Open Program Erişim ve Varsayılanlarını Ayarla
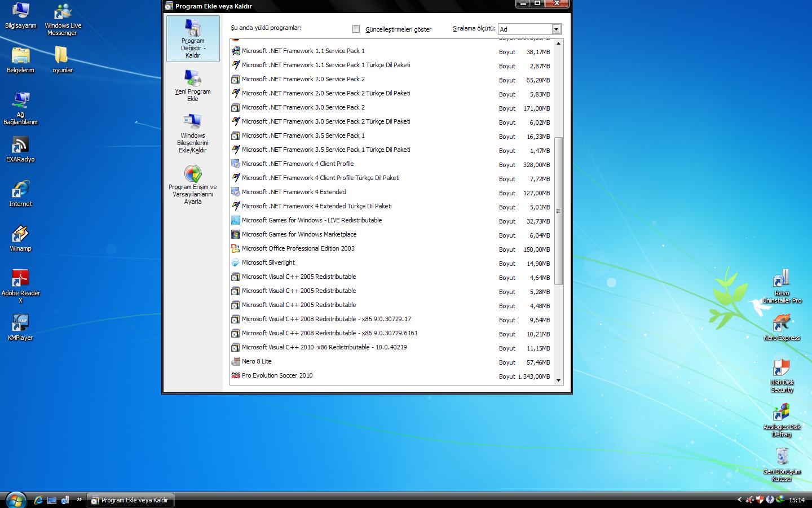Viewport: 812px width, 508px height. pos(192,185)
